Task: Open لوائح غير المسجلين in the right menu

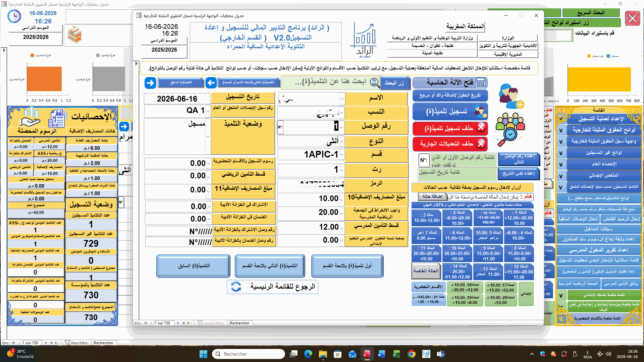Action: click(x=604, y=153)
